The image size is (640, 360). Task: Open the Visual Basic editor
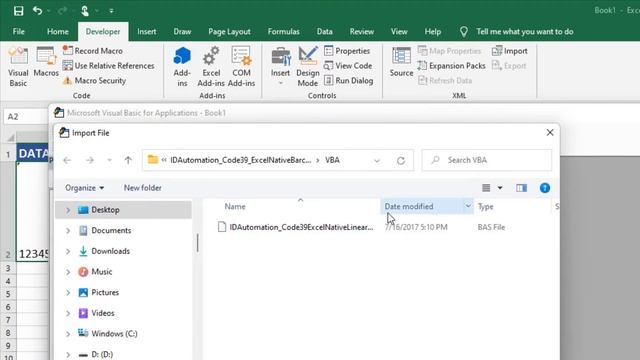coord(18,67)
